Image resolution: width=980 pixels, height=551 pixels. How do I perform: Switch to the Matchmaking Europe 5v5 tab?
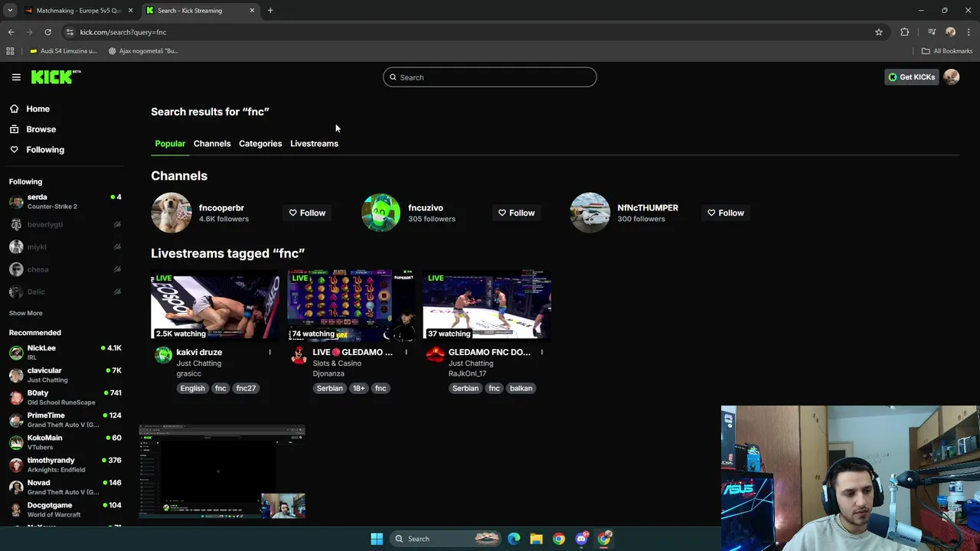77,11
